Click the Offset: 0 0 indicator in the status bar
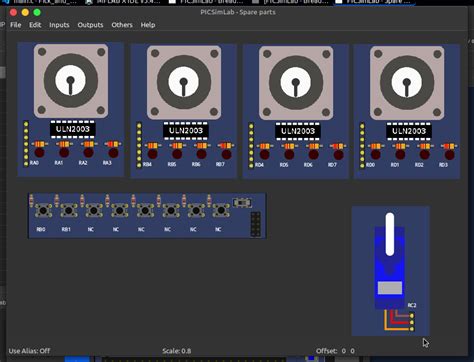This screenshot has height=362, width=474. pyautogui.click(x=335, y=351)
